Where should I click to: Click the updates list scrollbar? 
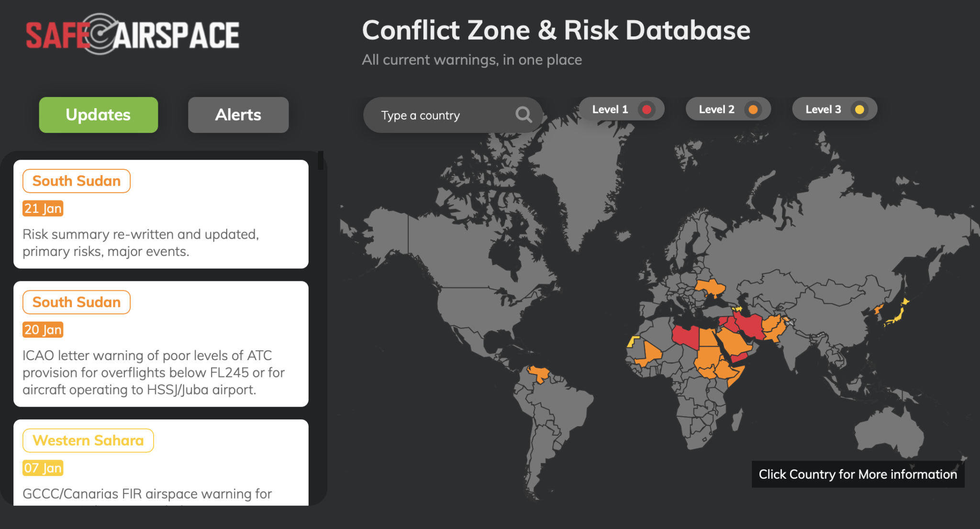(x=321, y=160)
